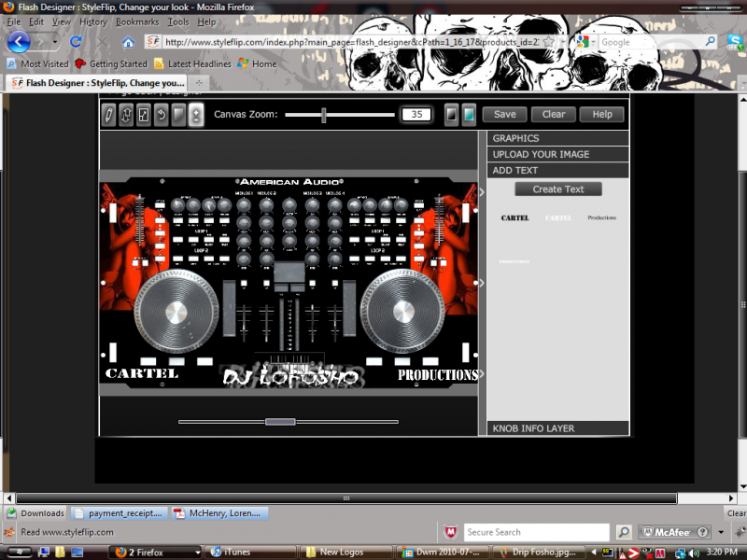Open McHenry, Loren PDF download
747x560 pixels.
coord(220,513)
